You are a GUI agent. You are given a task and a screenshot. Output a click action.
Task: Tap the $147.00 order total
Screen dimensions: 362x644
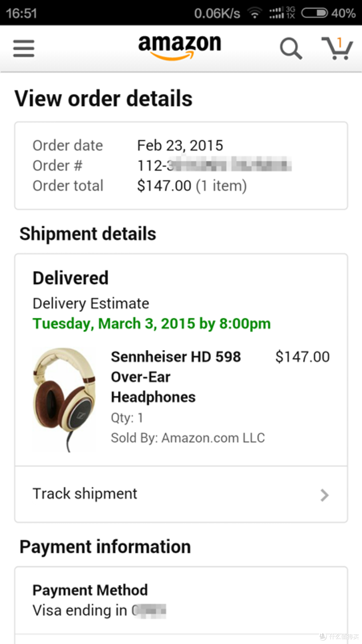click(x=192, y=185)
